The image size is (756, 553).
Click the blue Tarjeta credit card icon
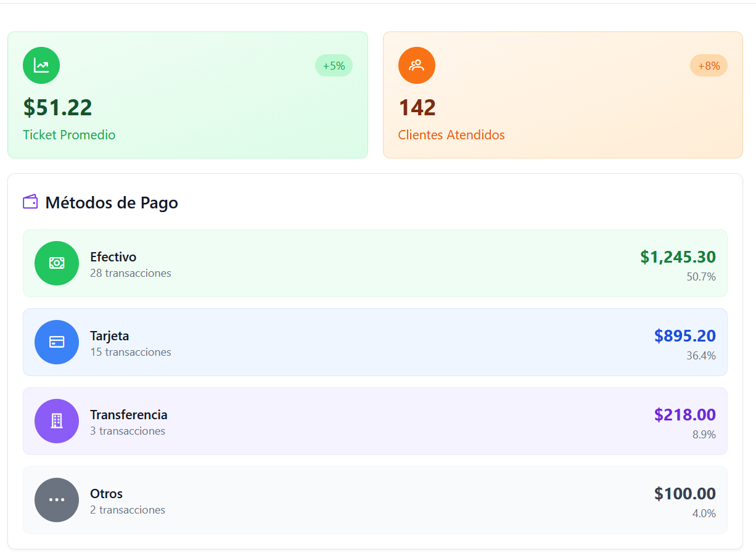pos(57,342)
